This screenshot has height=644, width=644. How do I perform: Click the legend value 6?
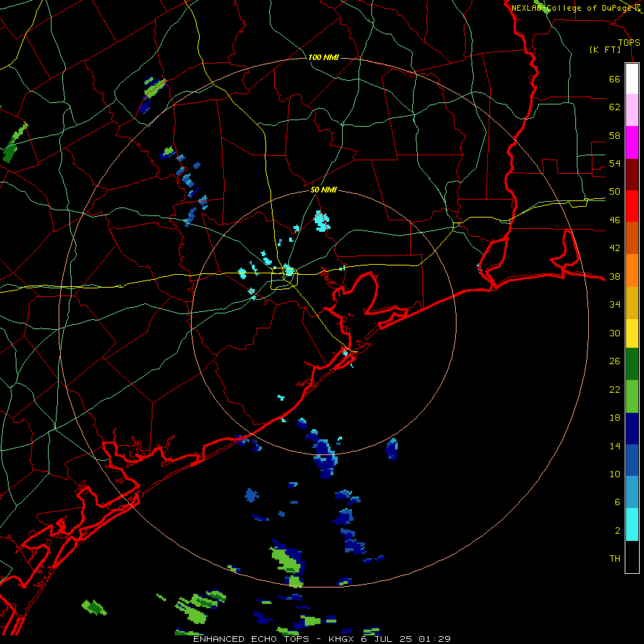[x=618, y=502]
